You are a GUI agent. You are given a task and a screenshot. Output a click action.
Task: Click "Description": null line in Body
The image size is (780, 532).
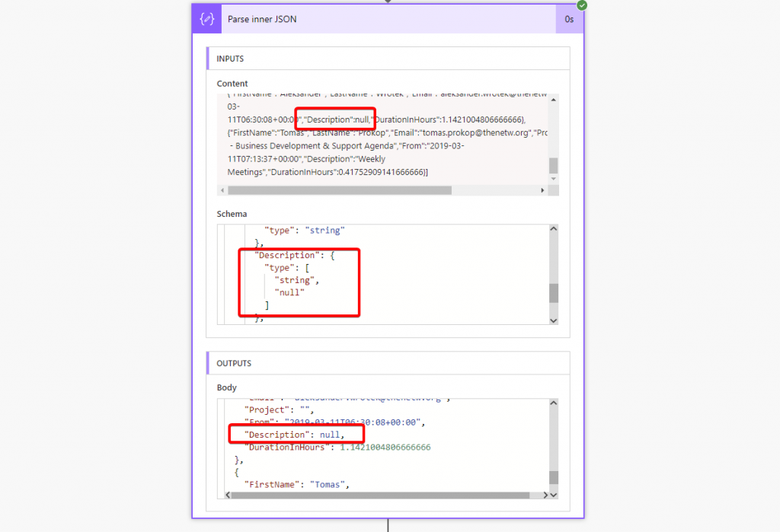(x=295, y=435)
